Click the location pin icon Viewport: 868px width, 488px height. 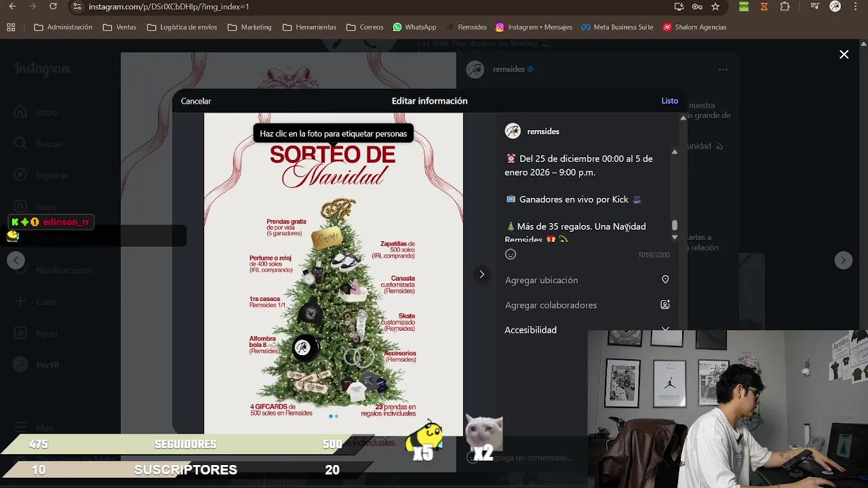665,279
